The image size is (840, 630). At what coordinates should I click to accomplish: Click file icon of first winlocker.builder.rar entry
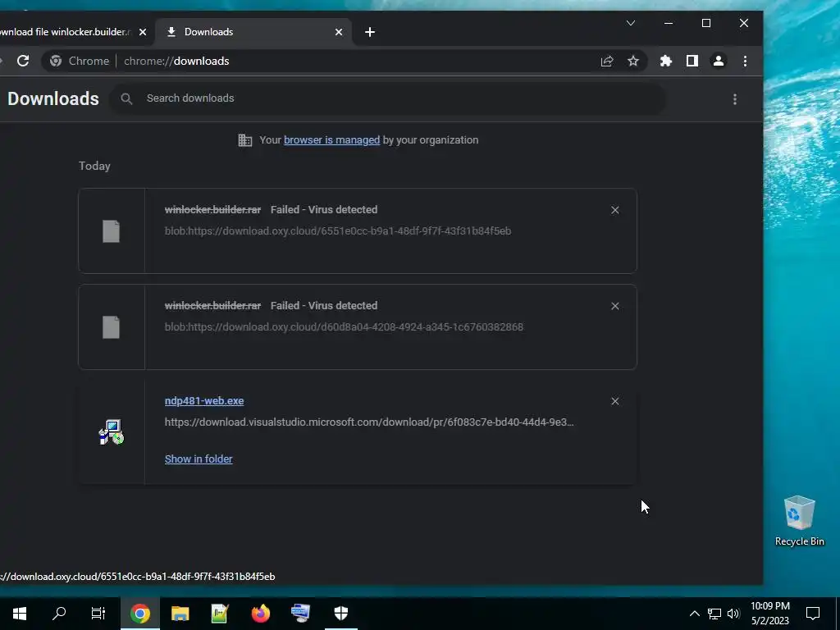111,231
